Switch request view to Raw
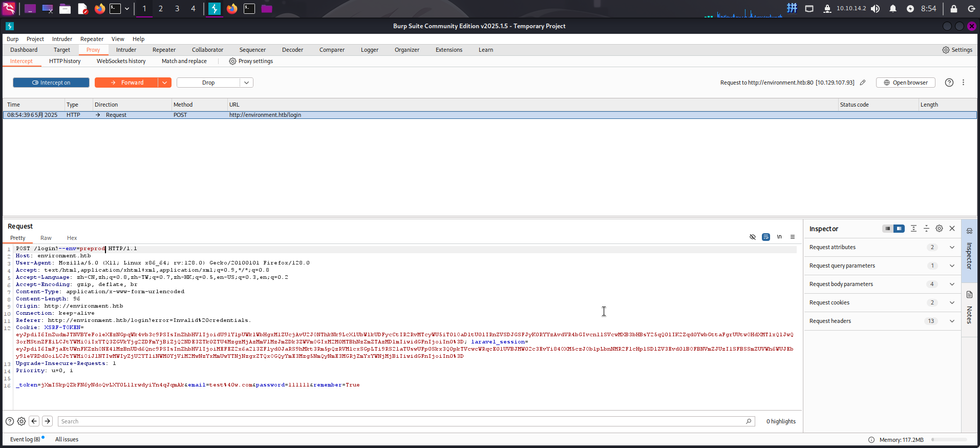This screenshot has width=980, height=448. [x=46, y=238]
